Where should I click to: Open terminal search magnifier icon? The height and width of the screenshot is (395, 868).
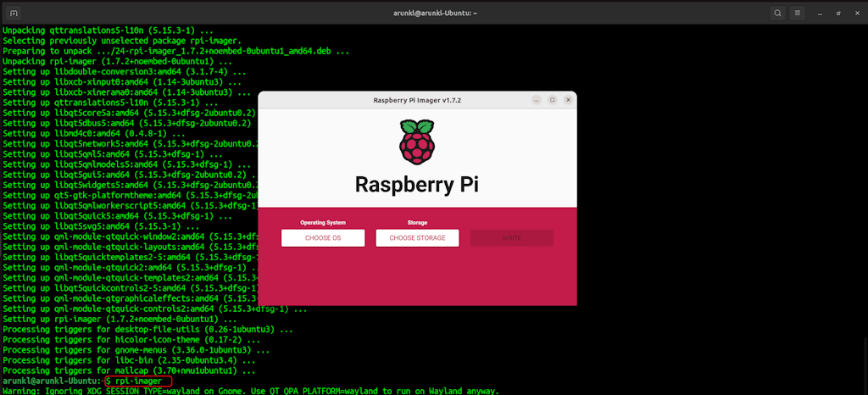pos(778,12)
